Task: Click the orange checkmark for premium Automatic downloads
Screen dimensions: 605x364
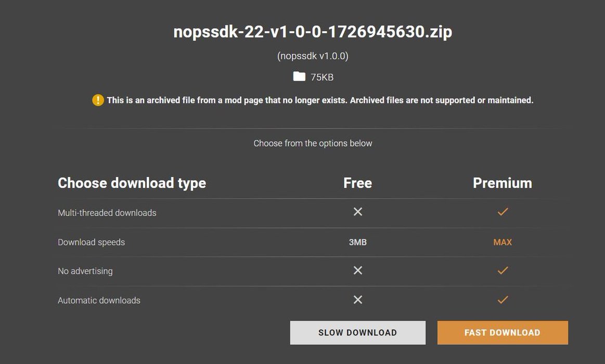Action: (503, 300)
